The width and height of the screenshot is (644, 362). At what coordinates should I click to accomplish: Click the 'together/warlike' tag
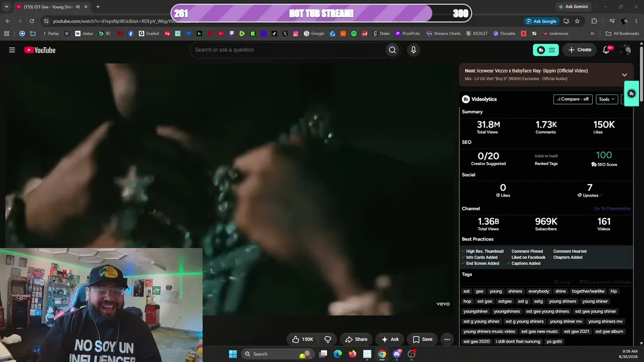coord(588,291)
